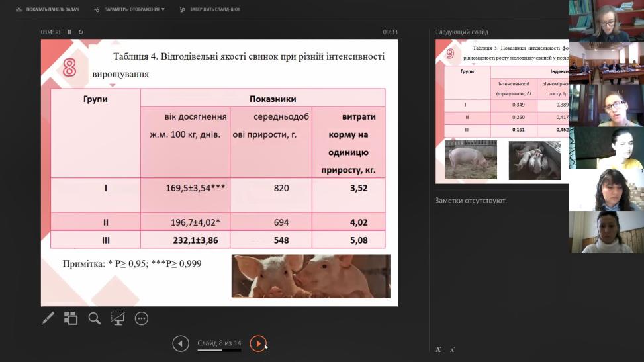Select the top participant's video tile
The height and width of the screenshot is (362, 644).
[606, 21]
